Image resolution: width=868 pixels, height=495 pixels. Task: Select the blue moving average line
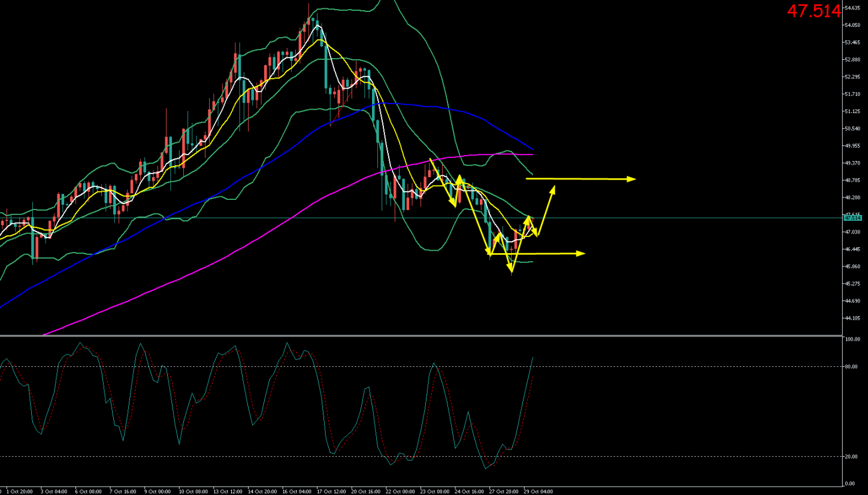click(419, 105)
